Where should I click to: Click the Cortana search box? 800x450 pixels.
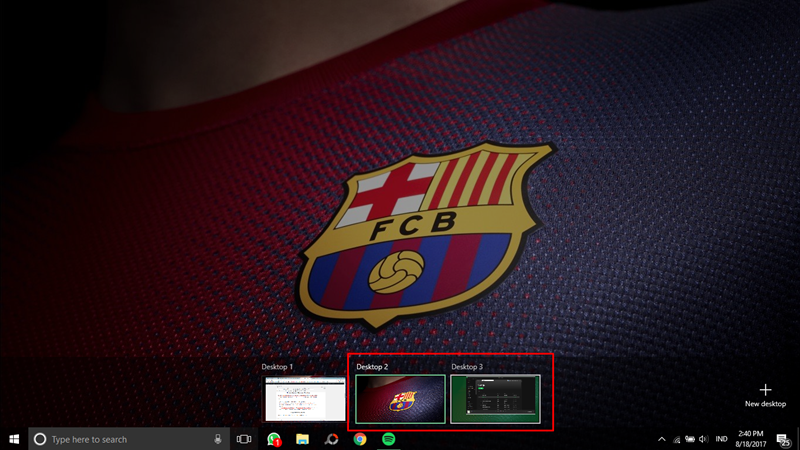pyautogui.click(x=120, y=439)
